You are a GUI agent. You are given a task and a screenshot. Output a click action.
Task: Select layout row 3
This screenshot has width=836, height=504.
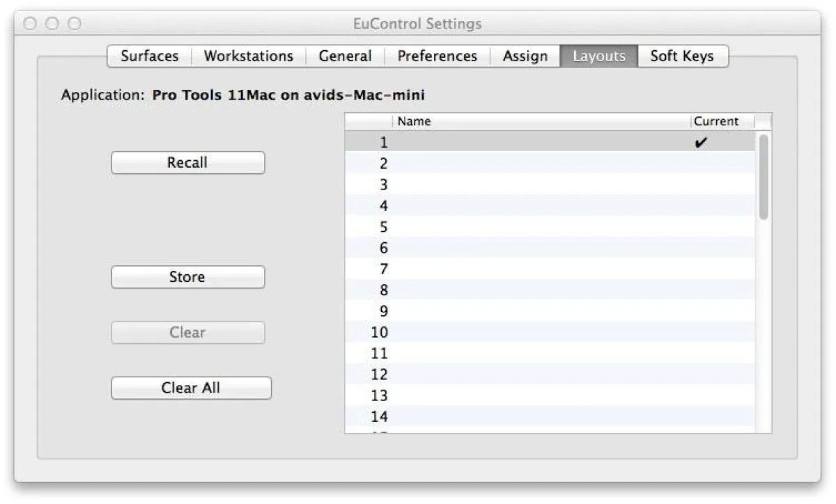(x=550, y=184)
